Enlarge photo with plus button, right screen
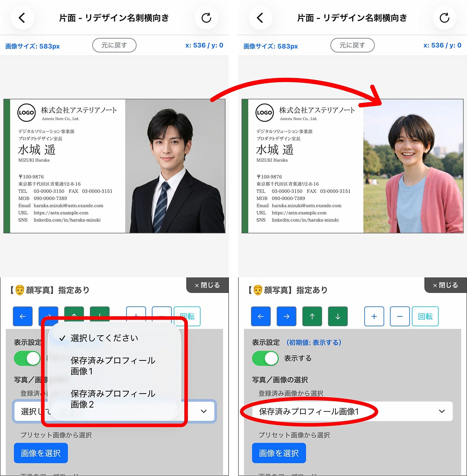 tap(374, 316)
